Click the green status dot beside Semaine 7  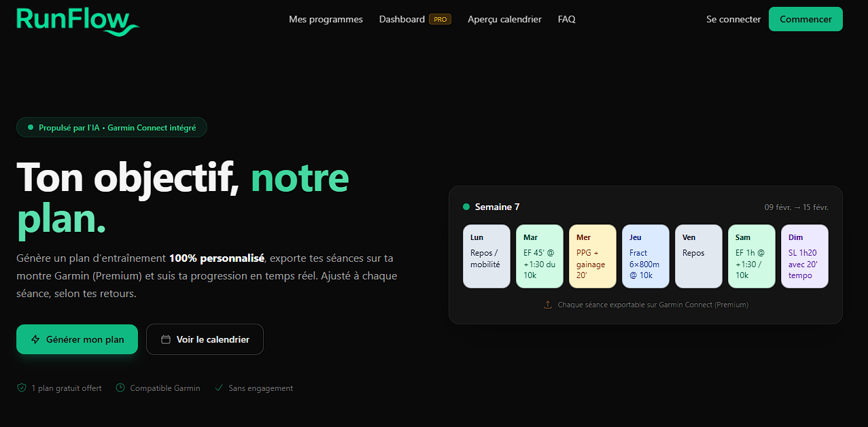click(466, 206)
